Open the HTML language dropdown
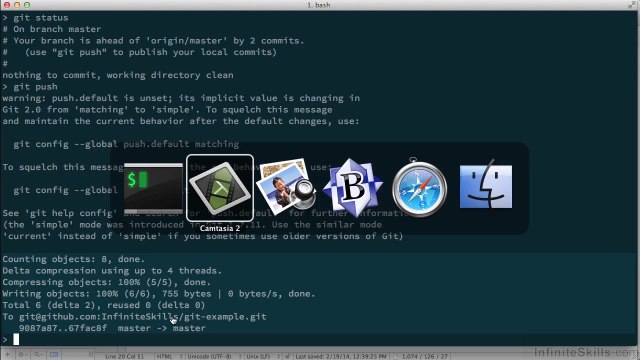640x360 pixels. pyautogui.click(x=169, y=356)
